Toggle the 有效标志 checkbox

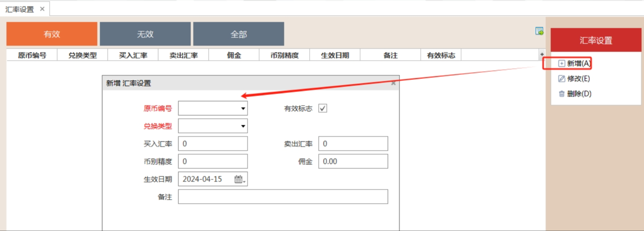point(323,108)
